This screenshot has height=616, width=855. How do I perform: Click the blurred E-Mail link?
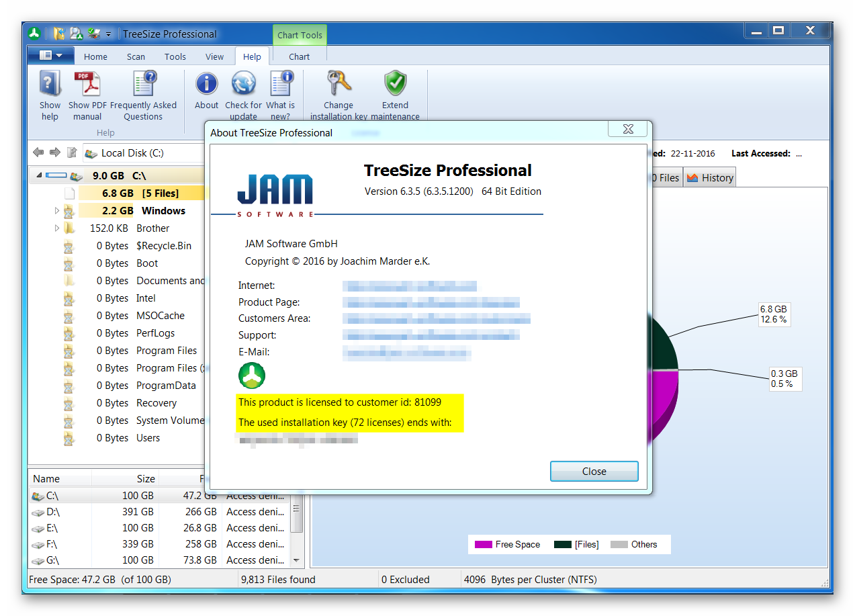[x=406, y=352]
